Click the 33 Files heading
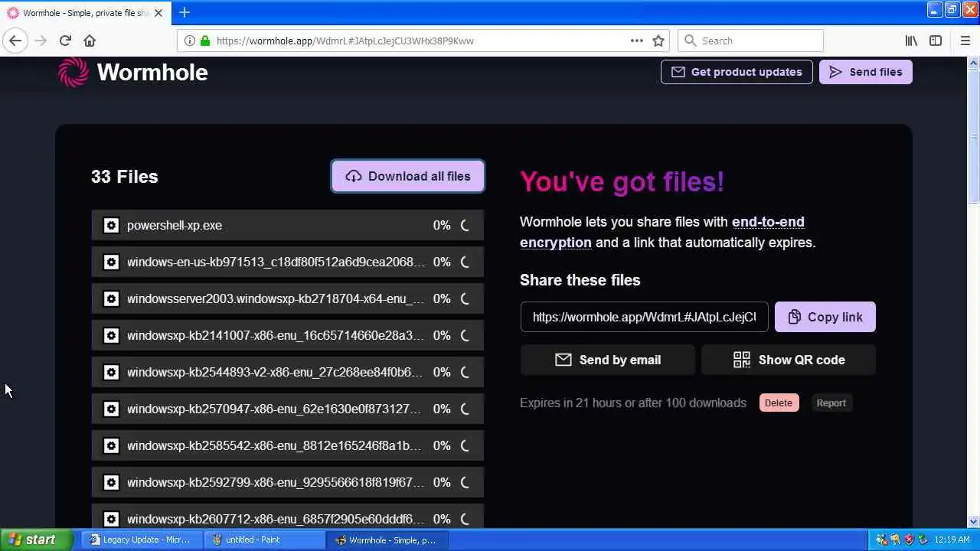 [124, 177]
